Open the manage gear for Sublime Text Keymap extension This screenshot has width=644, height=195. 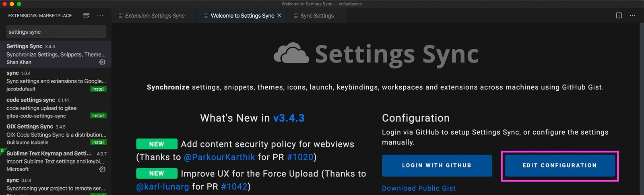click(x=102, y=169)
